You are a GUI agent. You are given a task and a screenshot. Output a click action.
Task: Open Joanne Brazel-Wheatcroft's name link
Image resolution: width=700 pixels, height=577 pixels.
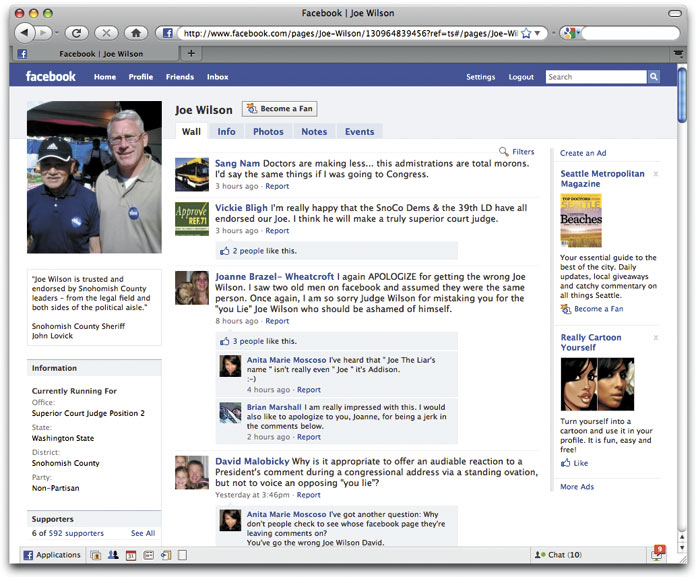[274, 276]
